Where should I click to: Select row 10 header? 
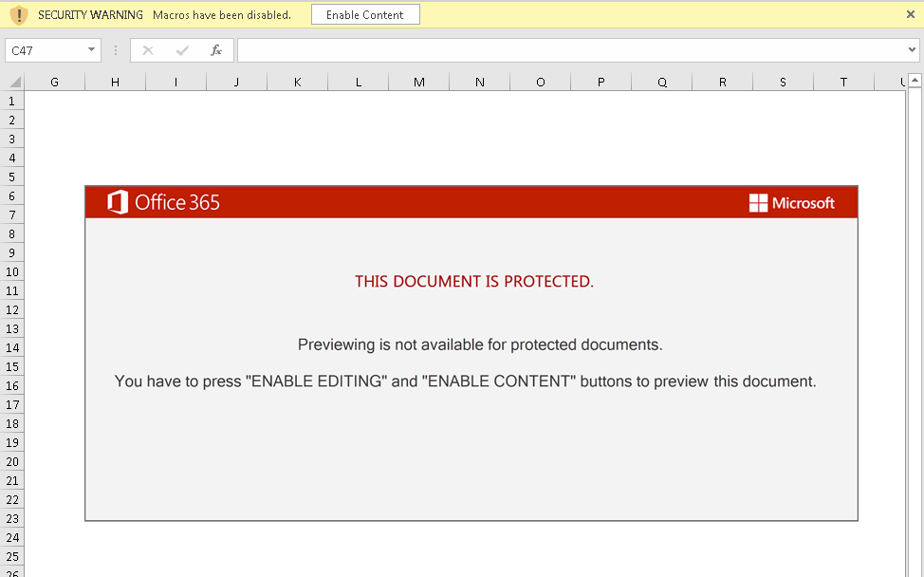[11, 271]
